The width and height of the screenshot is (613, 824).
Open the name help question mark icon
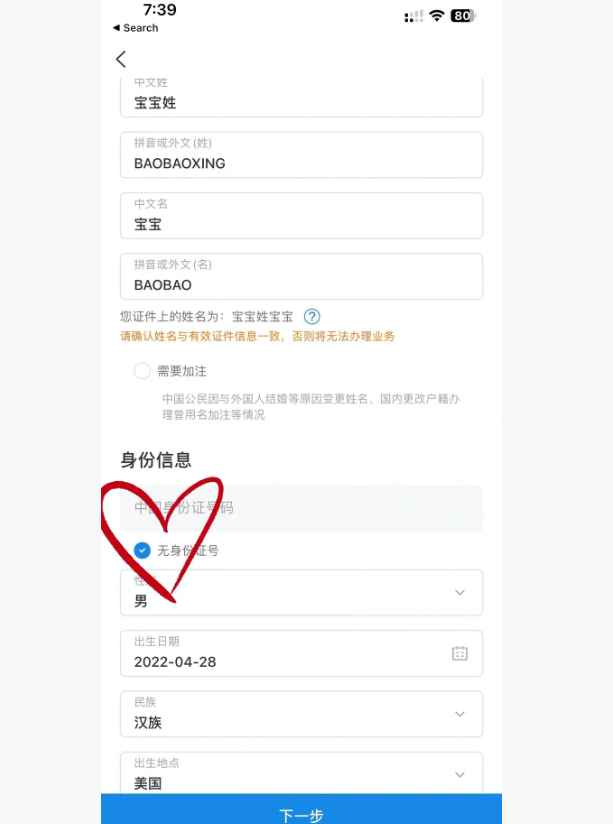312,316
